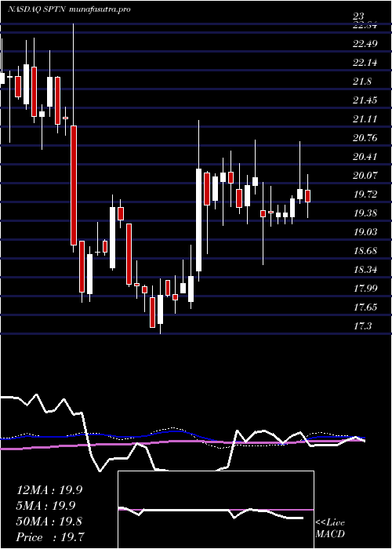392x549 pixels.
Task: Click the 20.76 price axis label
Action: click(365, 138)
